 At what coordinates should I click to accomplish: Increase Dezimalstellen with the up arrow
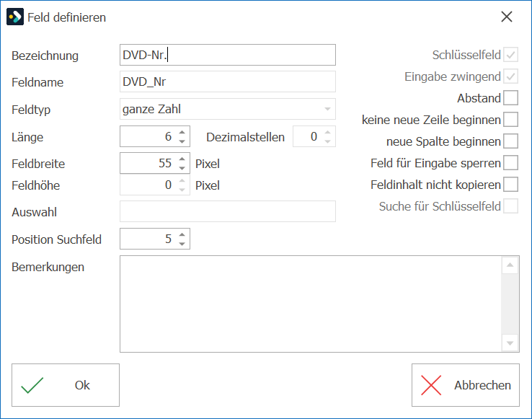pos(327,132)
